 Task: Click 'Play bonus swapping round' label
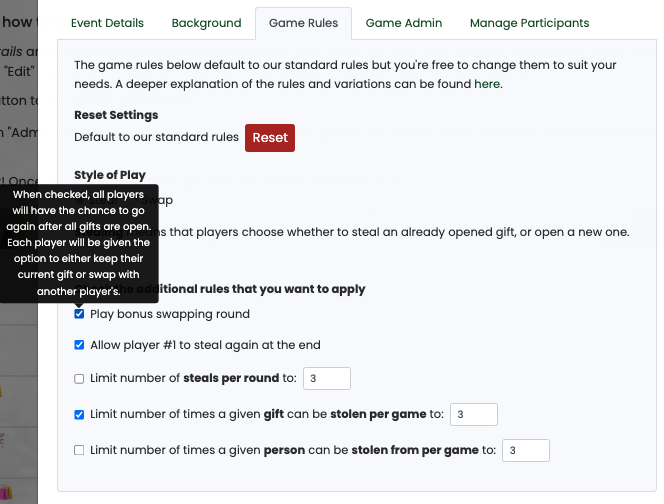(170, 314)
